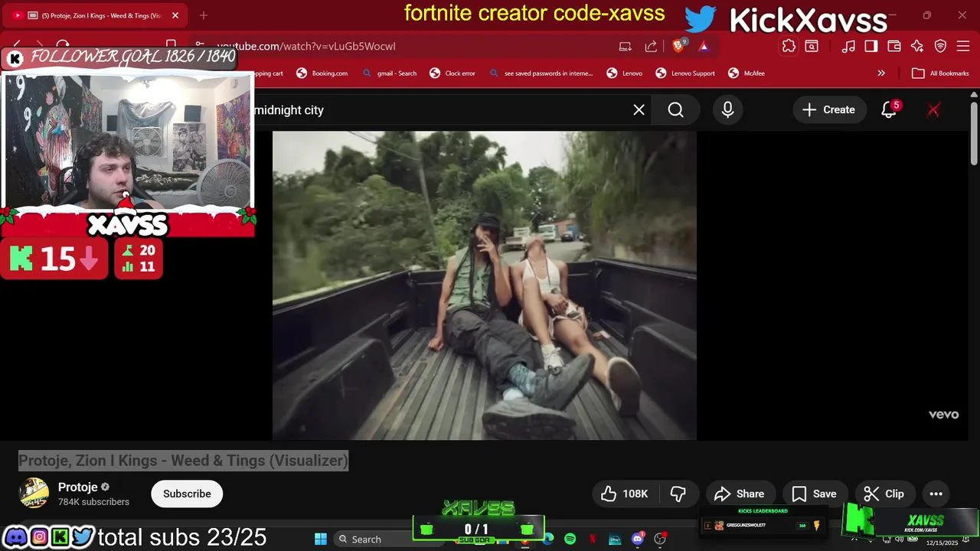Open the Leo AI sparkle icon
980x551 pixels.
point(917,46)
